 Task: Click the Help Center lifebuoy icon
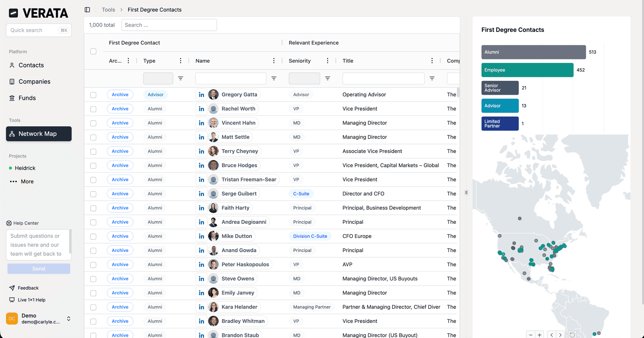[9, 223]
